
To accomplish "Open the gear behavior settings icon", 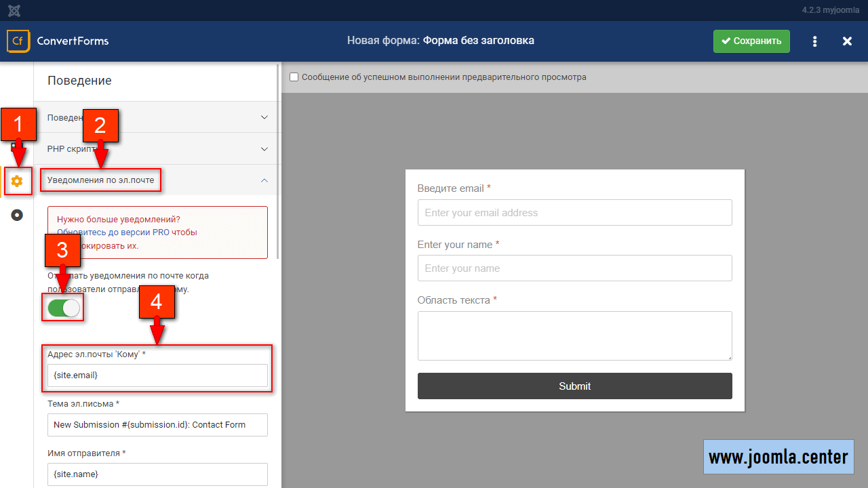I will click(17, 181).
